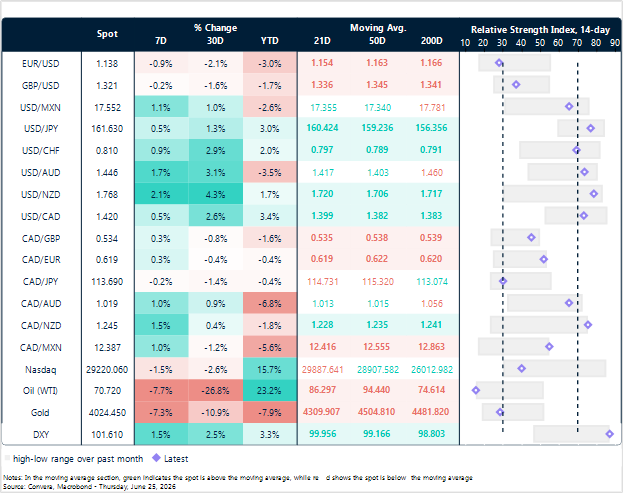Click the CAD/GBP RSI diamond marker
The height and width of the screenshot is (495, 625).
(x=532, y=238)
